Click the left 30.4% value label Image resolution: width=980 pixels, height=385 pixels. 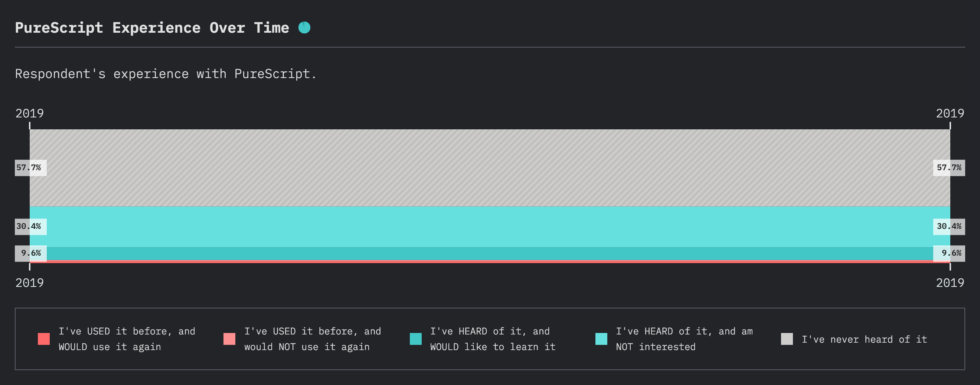coord(31,227)
